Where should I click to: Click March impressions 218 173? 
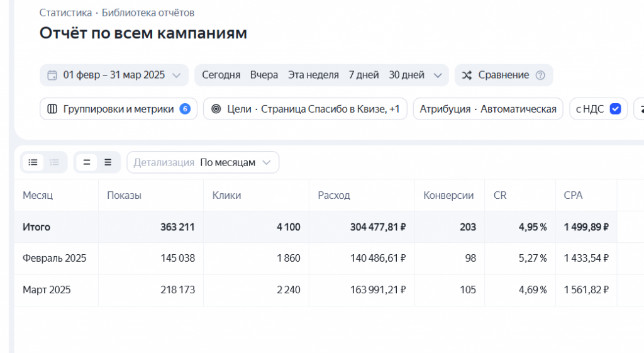(177, 289)
